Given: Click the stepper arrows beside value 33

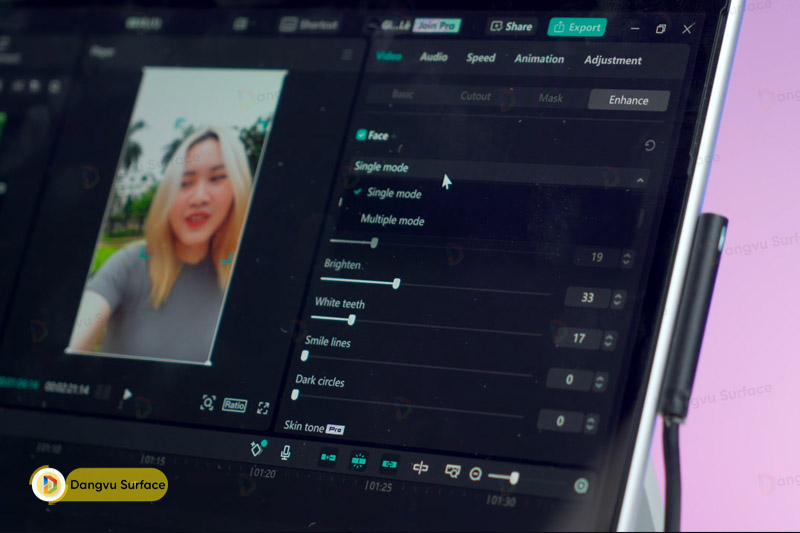Looking at the screenshot, I should [617, 299].
